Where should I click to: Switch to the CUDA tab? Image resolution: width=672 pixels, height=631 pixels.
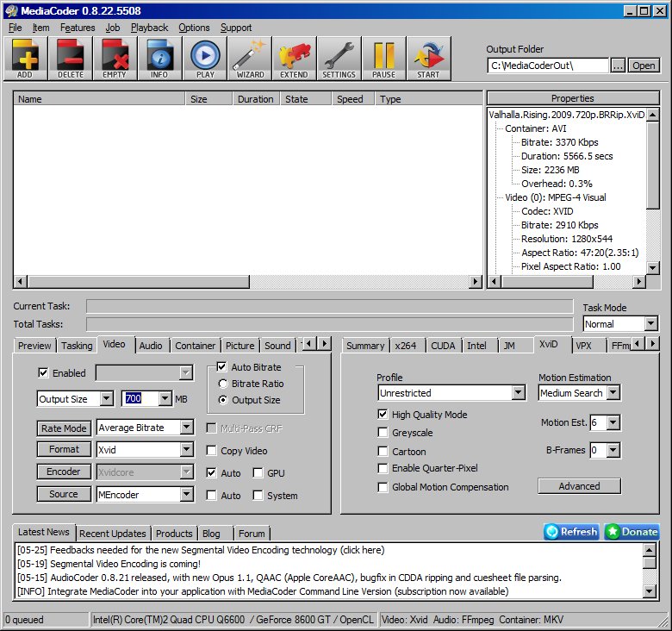point(443,346)
